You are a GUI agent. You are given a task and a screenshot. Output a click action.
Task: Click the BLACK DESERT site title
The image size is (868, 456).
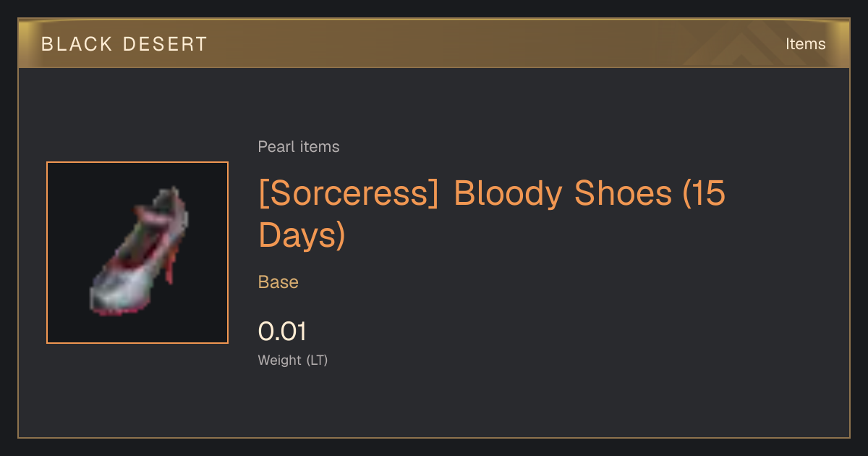124,44
